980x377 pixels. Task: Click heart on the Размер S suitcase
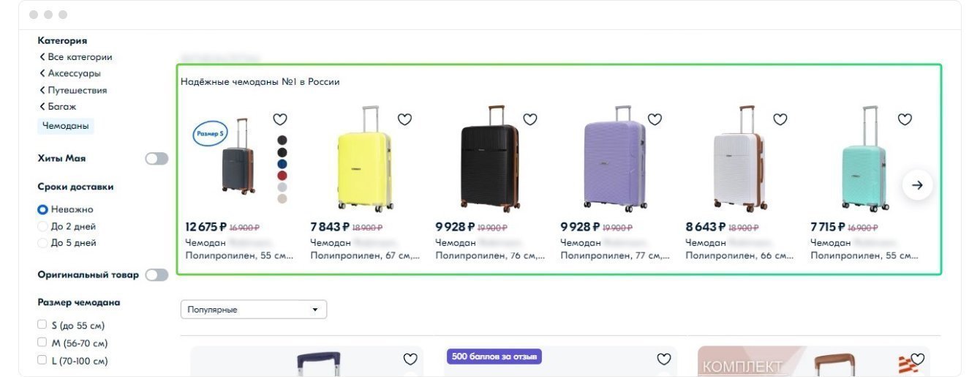pyautogui.click(x=280, y=119)
